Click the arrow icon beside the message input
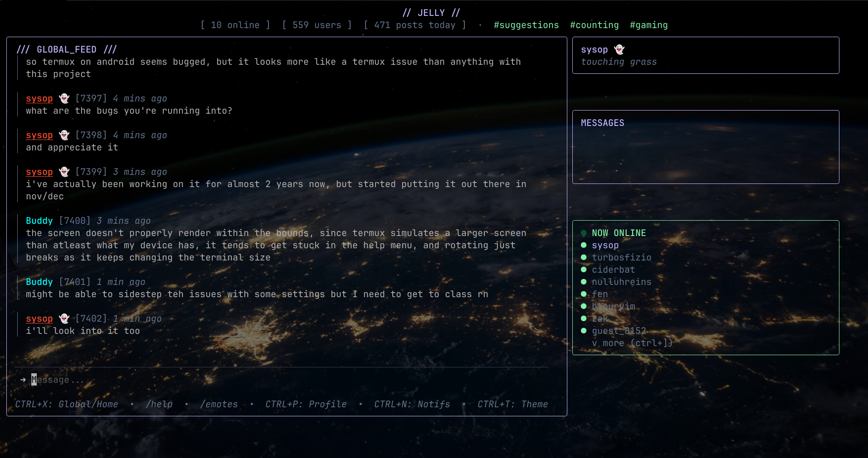 point(23,380)
